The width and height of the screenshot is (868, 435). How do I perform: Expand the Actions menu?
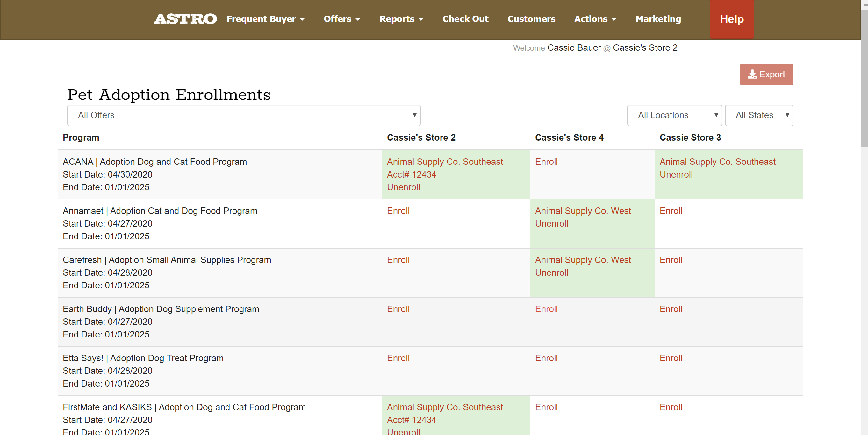(595, 19)
